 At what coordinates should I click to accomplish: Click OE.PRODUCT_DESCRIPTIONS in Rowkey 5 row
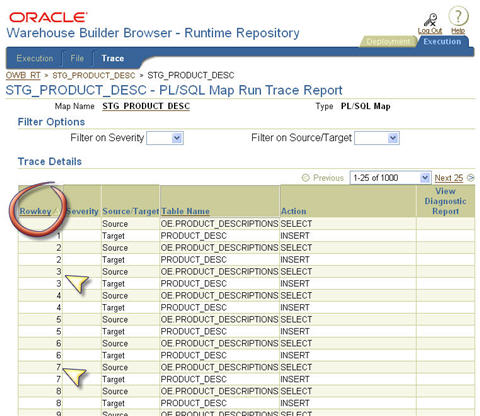click(219, 319)
